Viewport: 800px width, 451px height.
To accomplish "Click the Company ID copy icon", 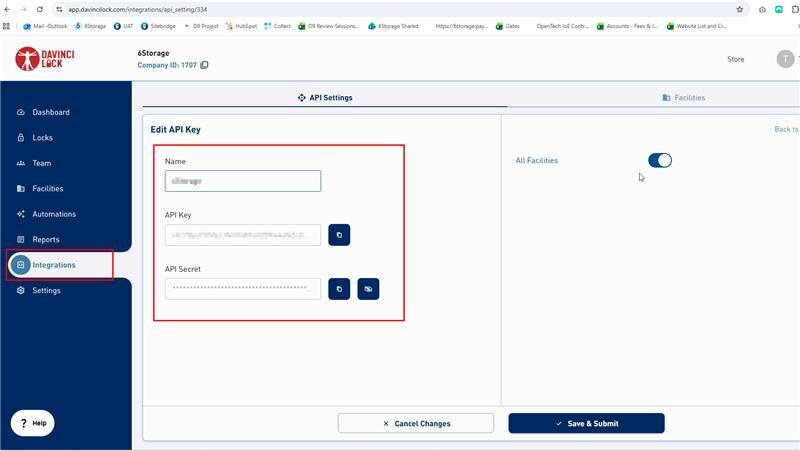I will [204, 65].
